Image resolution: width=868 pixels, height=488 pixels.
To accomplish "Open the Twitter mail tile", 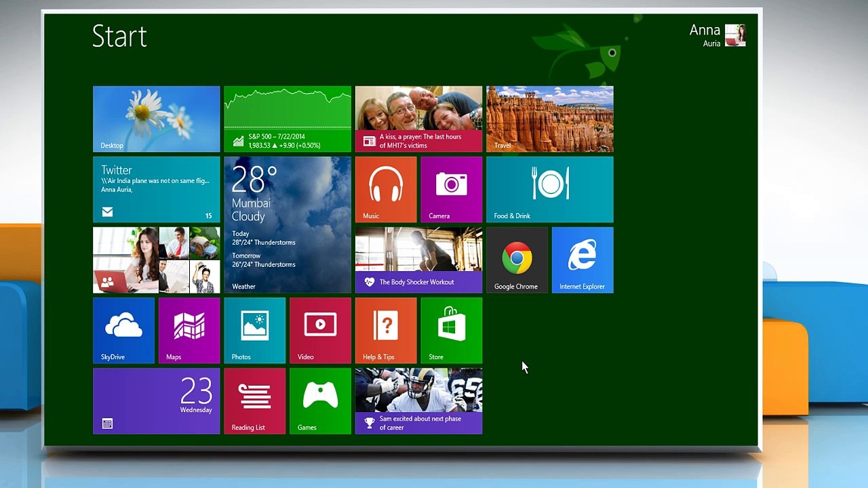I will [157, 190].
